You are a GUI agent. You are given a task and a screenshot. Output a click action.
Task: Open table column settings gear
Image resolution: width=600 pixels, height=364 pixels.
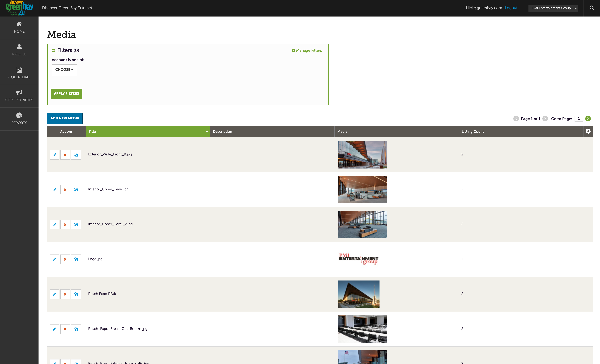(x=588, y=131)
